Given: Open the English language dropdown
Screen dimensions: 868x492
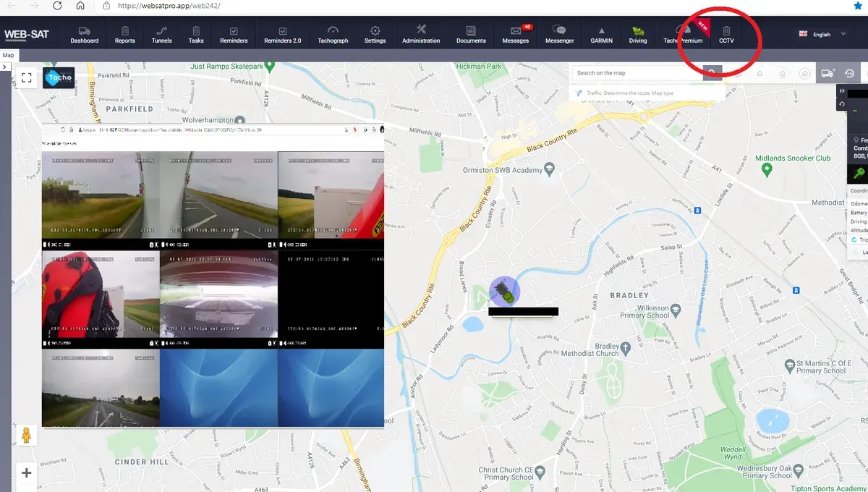Looking at the screenshot, I should coord(823,33).
